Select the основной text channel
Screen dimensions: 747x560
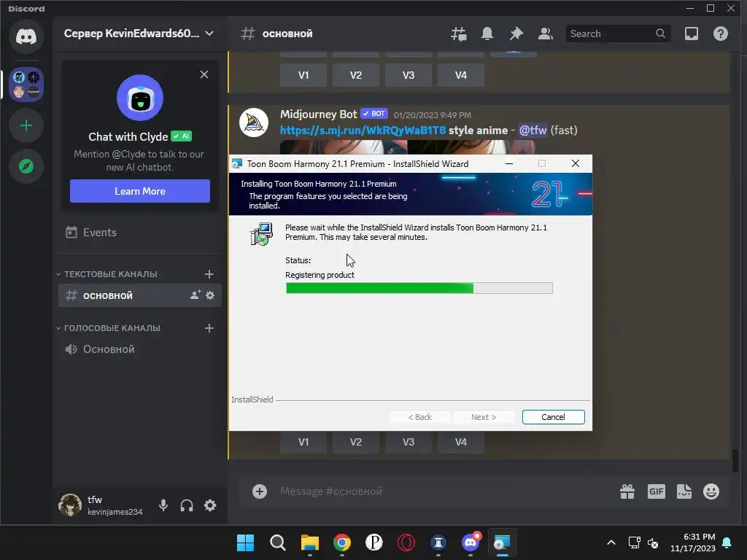[139, 295]
